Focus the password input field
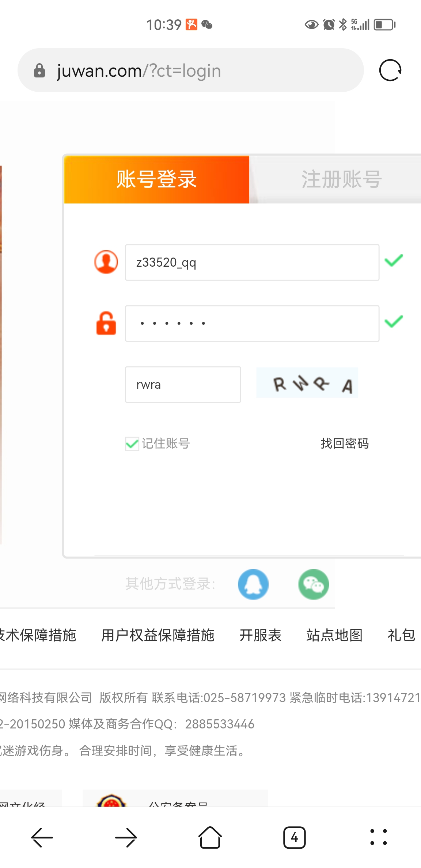The height and width of the screenshot is (868, 421). point(252,324)
